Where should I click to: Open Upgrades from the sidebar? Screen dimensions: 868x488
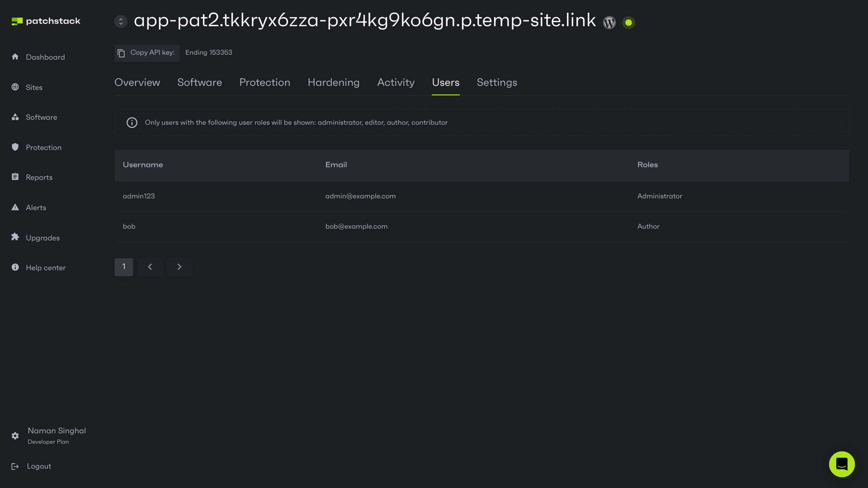pos(43,238)
